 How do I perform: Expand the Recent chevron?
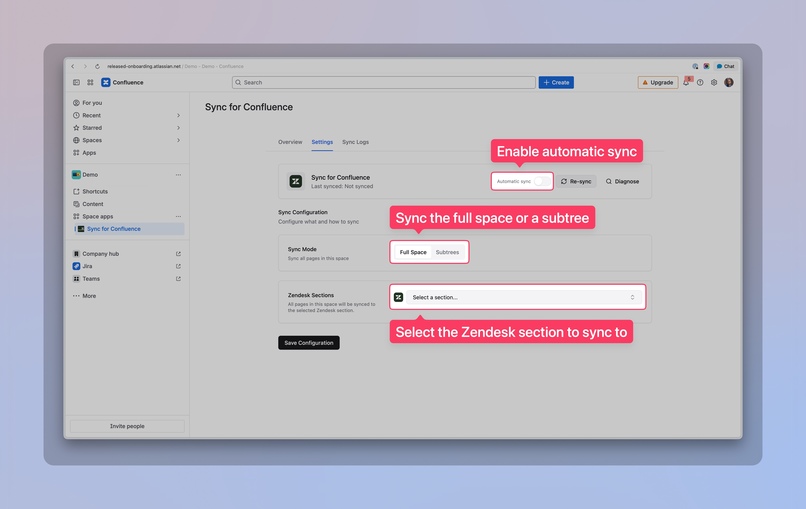[x=178, y=115]
